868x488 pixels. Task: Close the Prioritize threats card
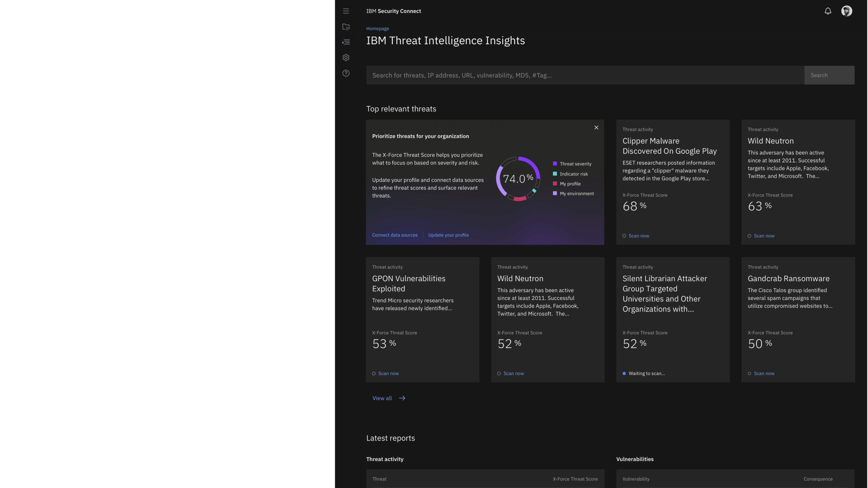coord(596,128)
